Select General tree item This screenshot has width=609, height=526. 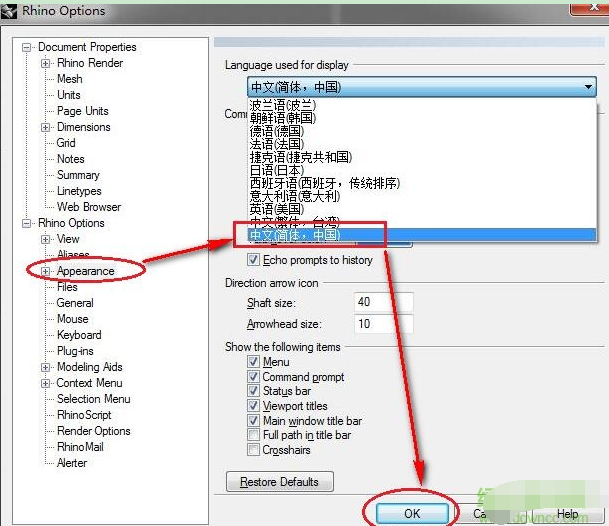click(x=75, y=303)
